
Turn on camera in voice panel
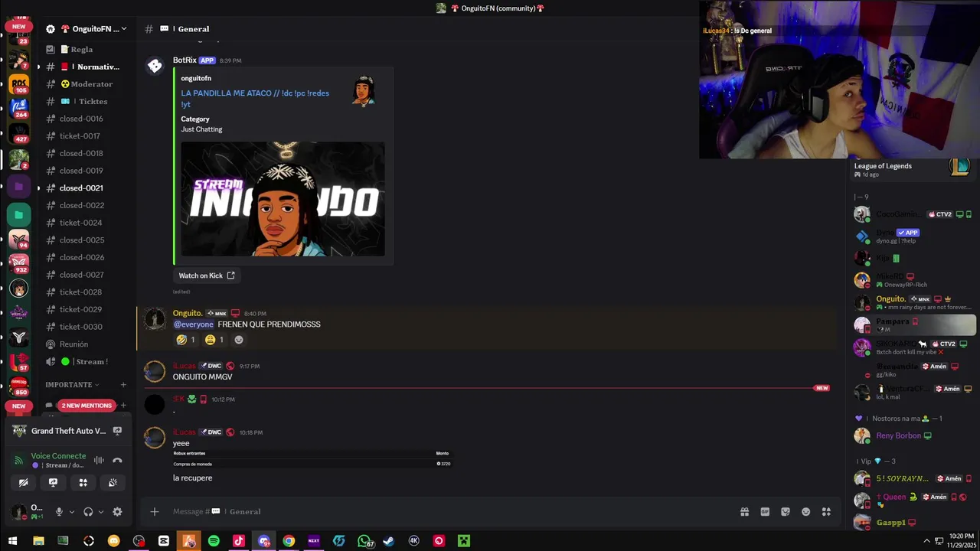point(24,482)
